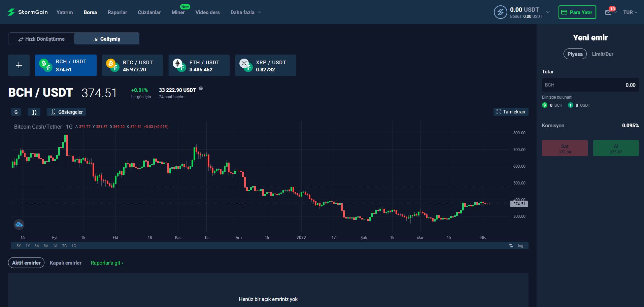
Task: Select the ETH / USDT pair card
Action: click(x=199, y=65)
